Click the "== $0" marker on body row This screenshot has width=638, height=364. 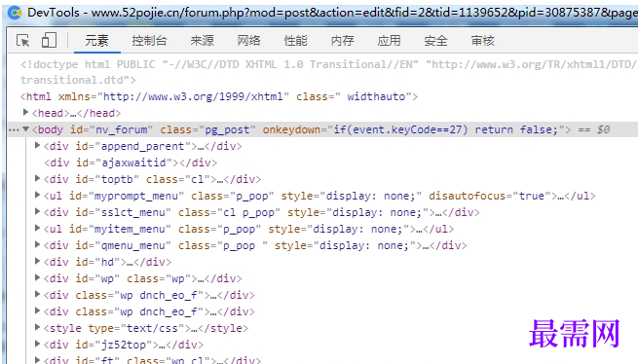[x=594, y=129]
